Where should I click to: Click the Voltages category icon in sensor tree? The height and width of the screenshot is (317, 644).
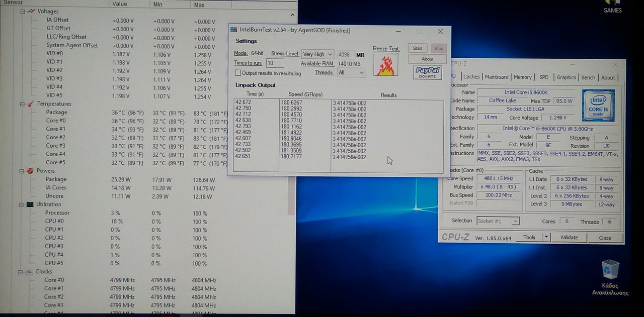click(31, 11)
